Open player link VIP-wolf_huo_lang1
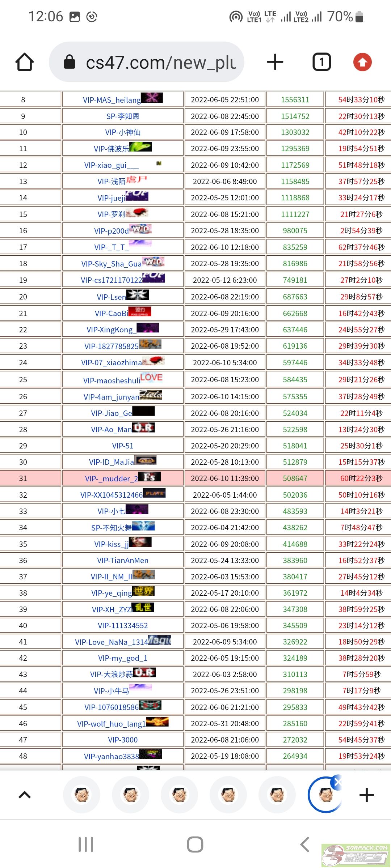Image resolution: width=391 pixels, height=868 pixels. (111, 724)
